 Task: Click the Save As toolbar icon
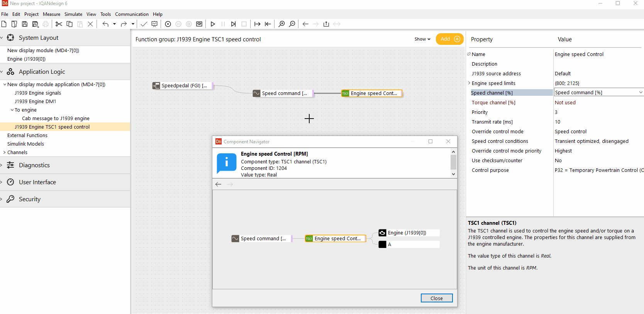tap(35, 24)
